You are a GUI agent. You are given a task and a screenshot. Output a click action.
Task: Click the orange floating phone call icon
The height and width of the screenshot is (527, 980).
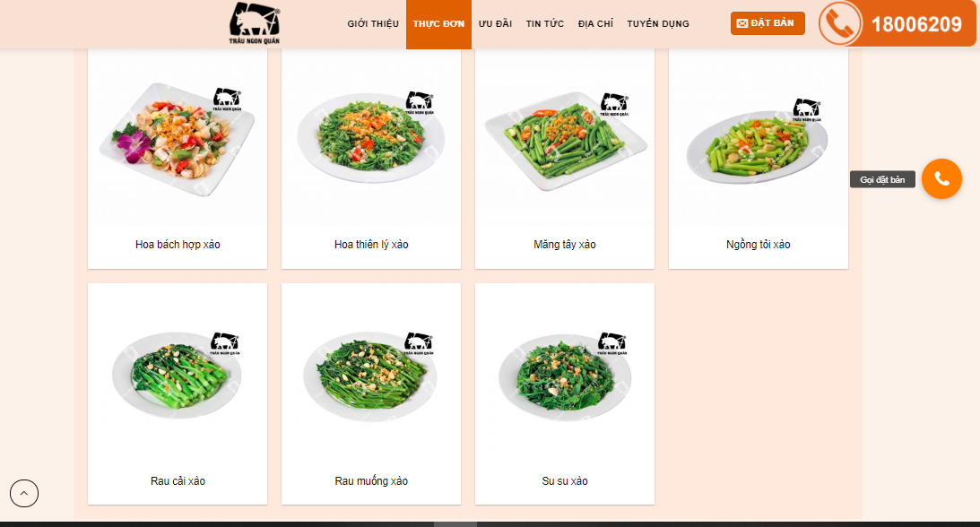pyautogui.click(x=941, y=179)
